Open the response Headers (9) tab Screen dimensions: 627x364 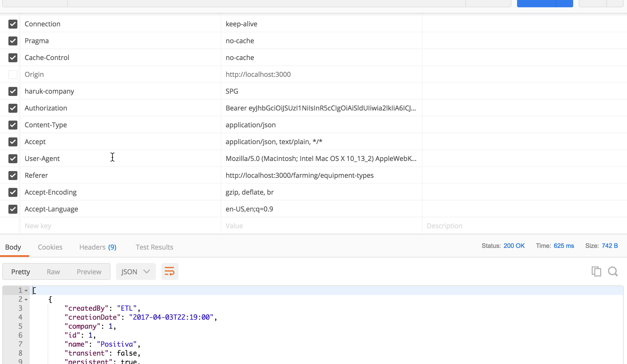pyautogui.click(x=98, y=247)
